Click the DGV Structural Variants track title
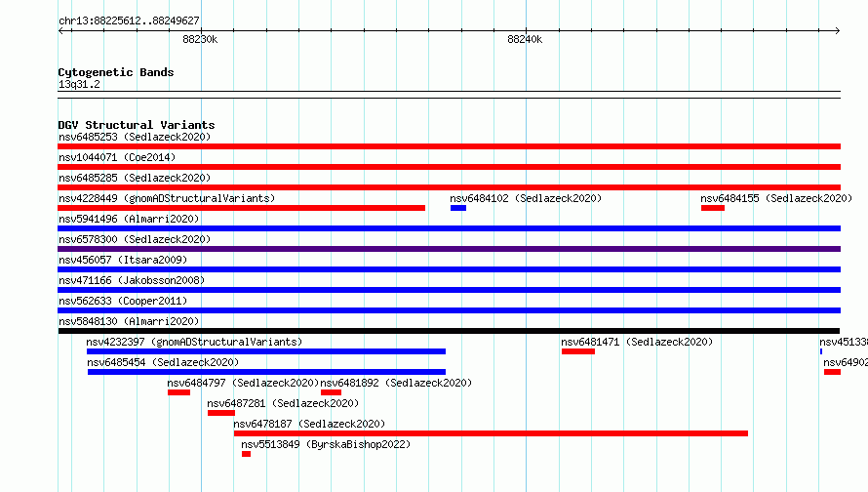The image size is (868, 492). (137, 125)
